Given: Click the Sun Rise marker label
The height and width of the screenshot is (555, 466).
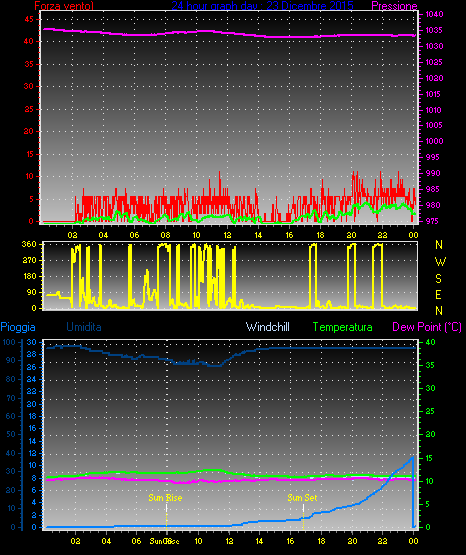Looking at the screenshot, I should point(165,498).
